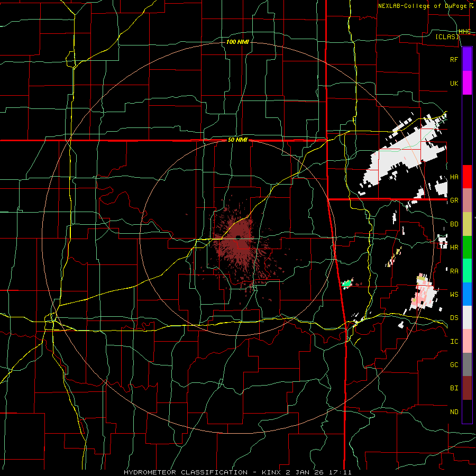
Task: Choose the light green RA rain swatch
Action: coord(467,271)
